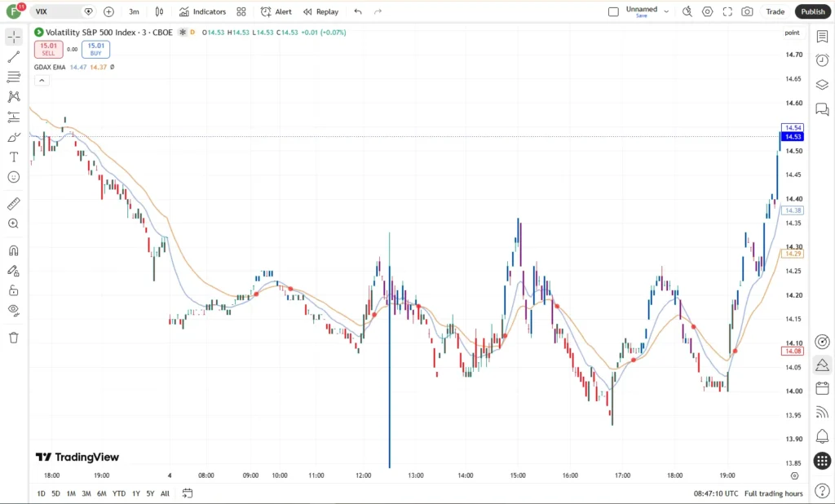Open the chats panel
The image size is (835, 504).
(x=822, y=109)
